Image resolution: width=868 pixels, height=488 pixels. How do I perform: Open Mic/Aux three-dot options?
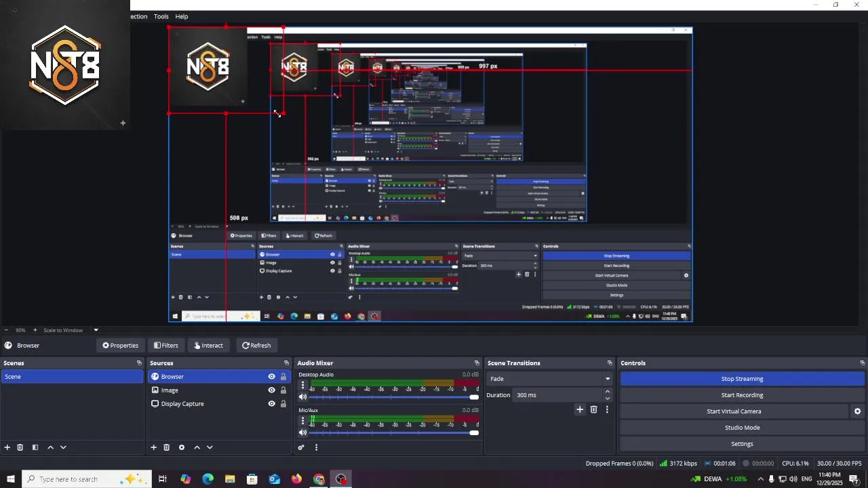tap(302, 420)
